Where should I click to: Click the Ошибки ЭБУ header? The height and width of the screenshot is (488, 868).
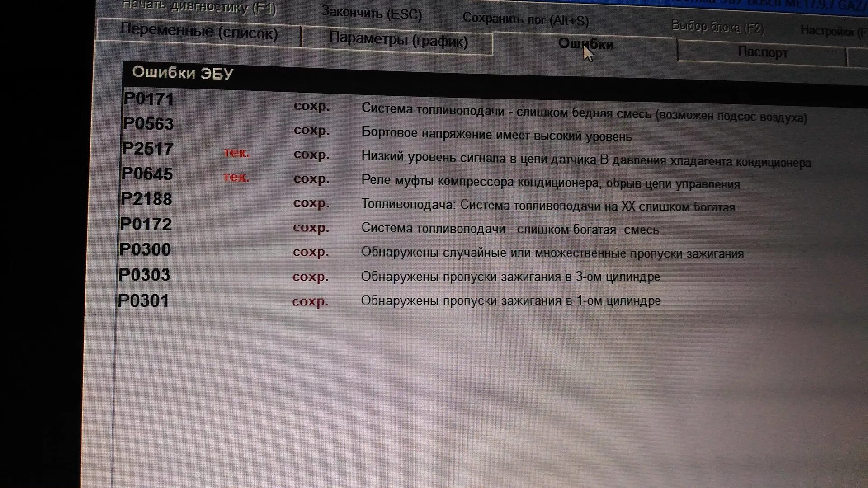click(183, 73)
